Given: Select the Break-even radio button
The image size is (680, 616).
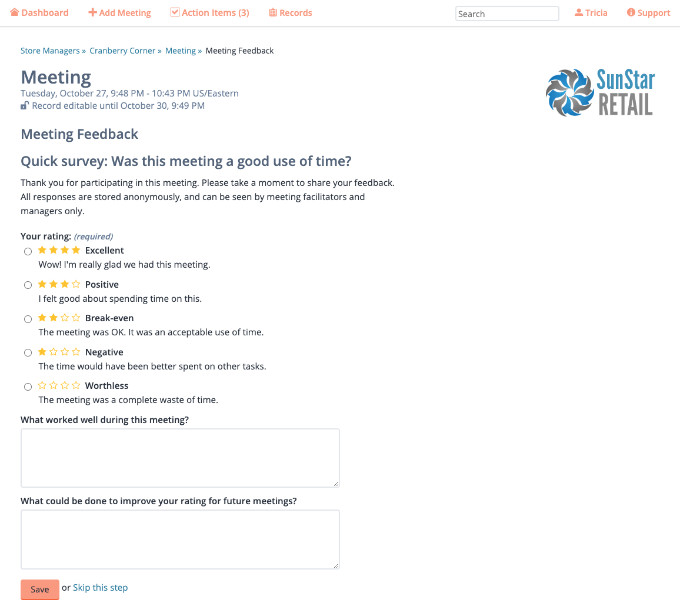Looking at the screenshot, I should tap(28, 319).
